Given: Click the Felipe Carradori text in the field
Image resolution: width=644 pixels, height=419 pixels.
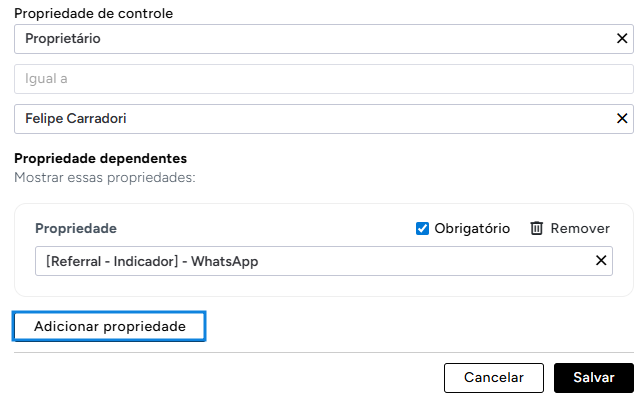Looking at the screenshot, I should click(76, 119).
